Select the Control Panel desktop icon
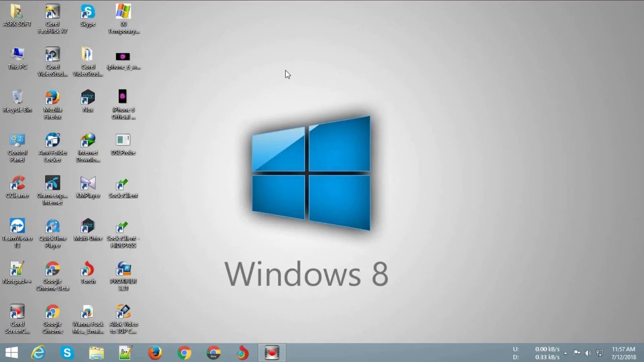Viewport: 644px width, 362px height. click(x=17, y=148)
